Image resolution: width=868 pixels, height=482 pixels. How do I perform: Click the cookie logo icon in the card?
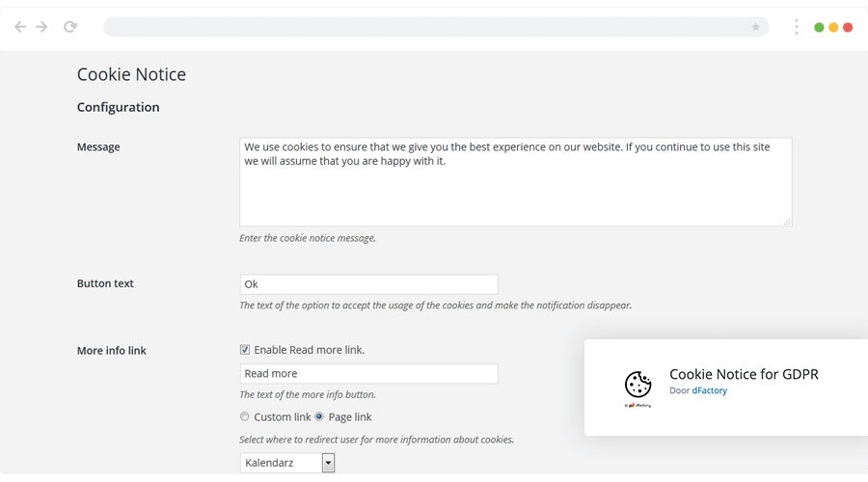tap(637, 385)
